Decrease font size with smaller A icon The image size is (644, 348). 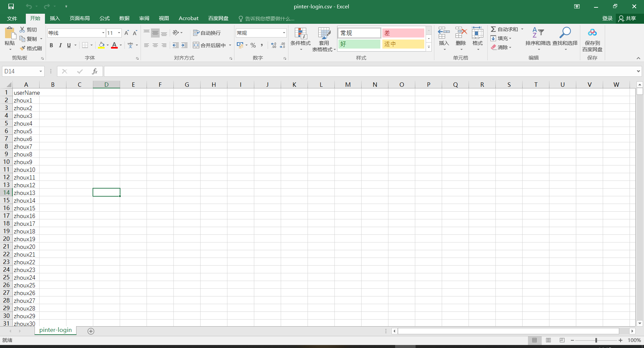click(x=135, y=33)
